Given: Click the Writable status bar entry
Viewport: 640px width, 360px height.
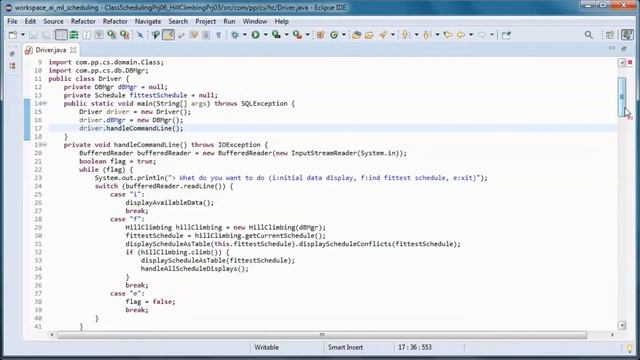Looking at the screenshot, I should click(x=267, y=347).
